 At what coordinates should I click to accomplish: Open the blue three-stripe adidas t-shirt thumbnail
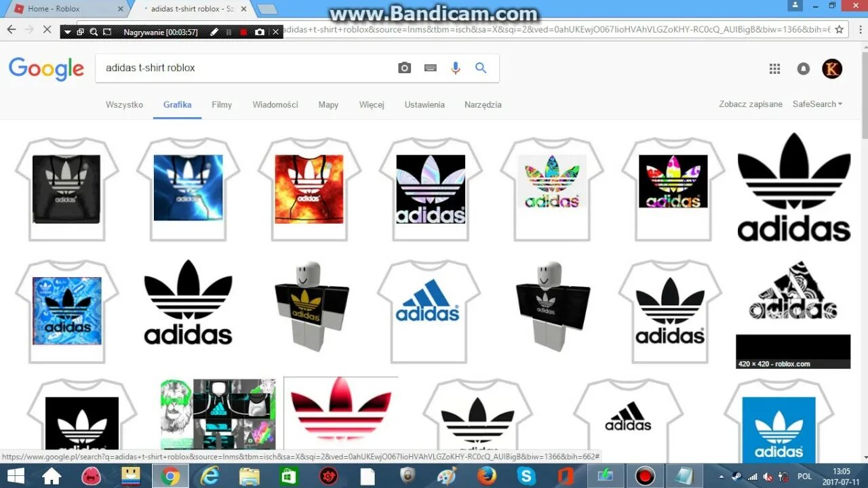pos(429,312)
